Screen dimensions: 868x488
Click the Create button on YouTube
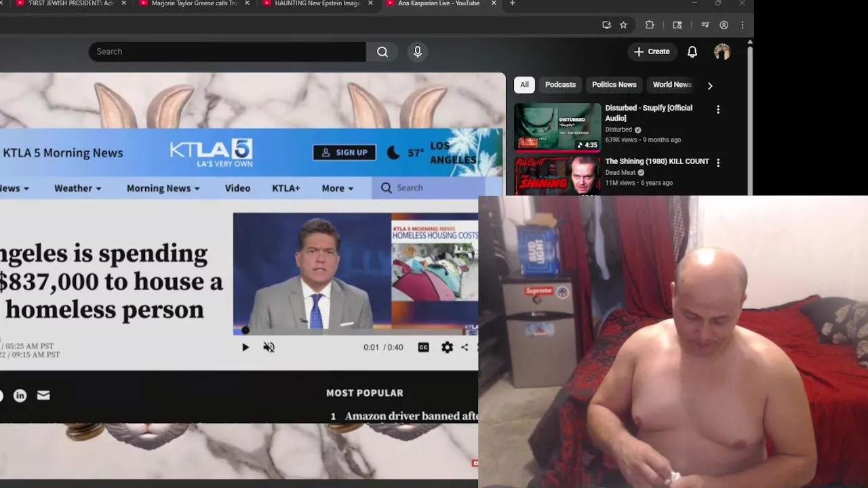pyautogui.click(x=652, y=52)
